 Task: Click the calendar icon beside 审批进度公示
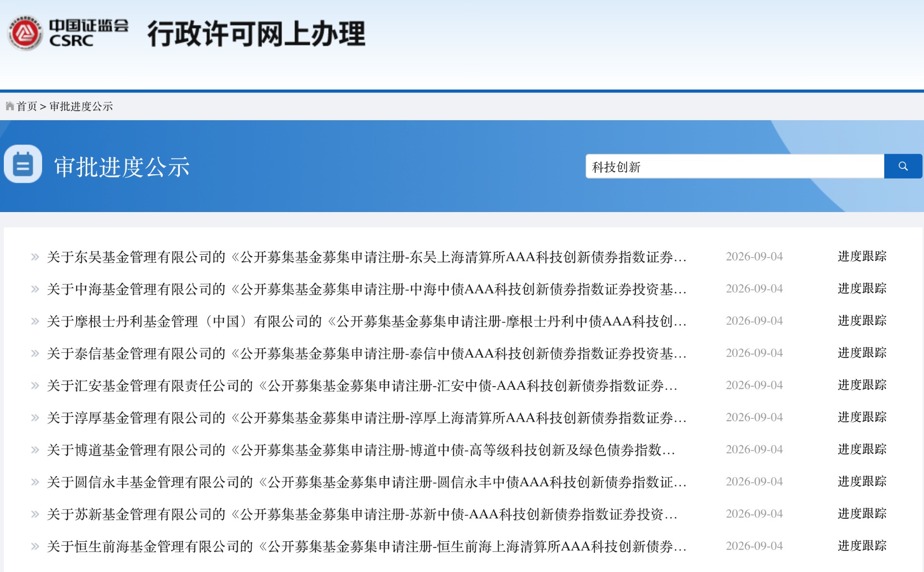pyautogui.click(x=23, y=164)
